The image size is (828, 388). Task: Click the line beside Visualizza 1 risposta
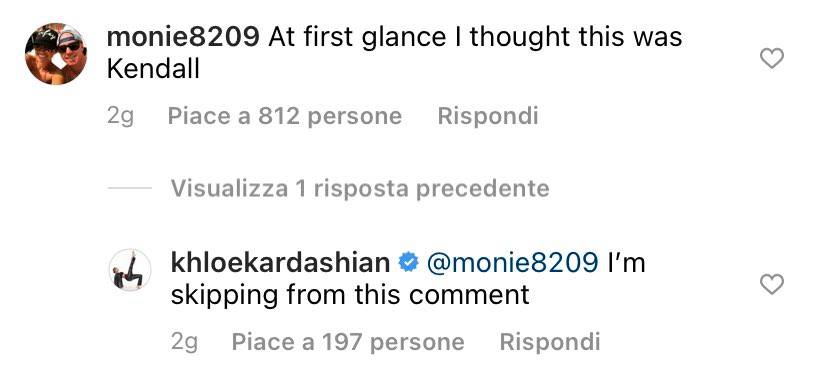coord(129,188)
